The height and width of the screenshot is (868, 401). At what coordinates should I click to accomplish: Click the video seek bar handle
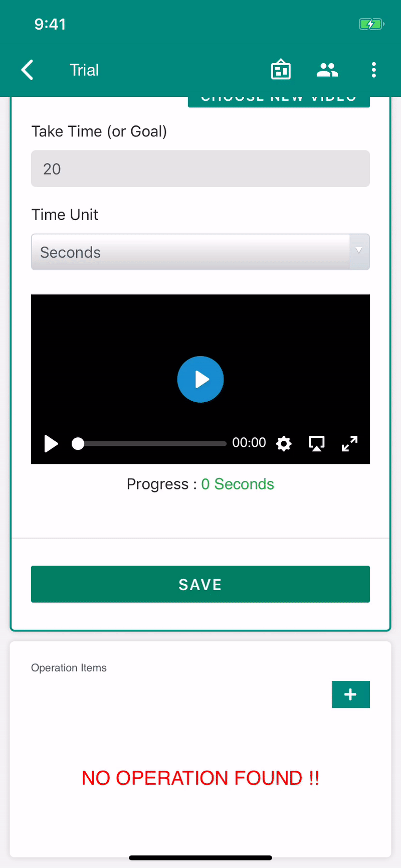pyautogui.click(x=78, y=443)
